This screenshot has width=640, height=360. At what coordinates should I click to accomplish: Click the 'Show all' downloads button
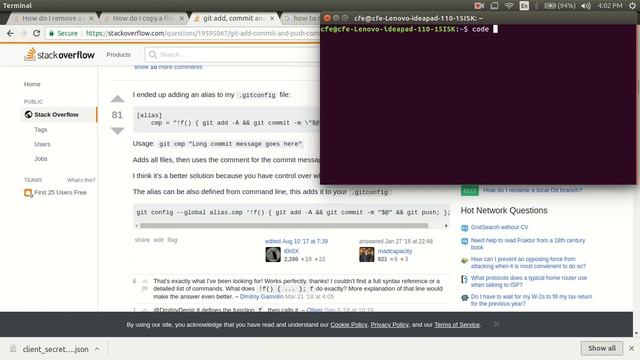point(602,348)
